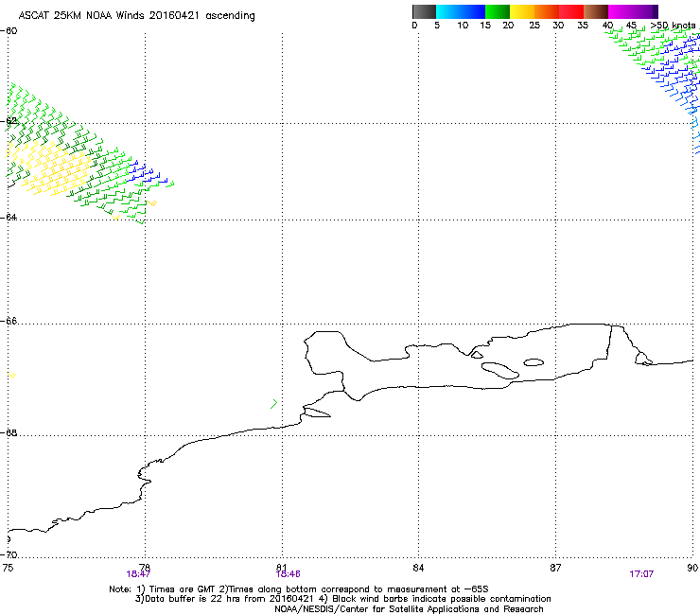Click the brown 35-40 knots legend color
The width and height of the screenshot is (700, 615).
coord(596,11)
